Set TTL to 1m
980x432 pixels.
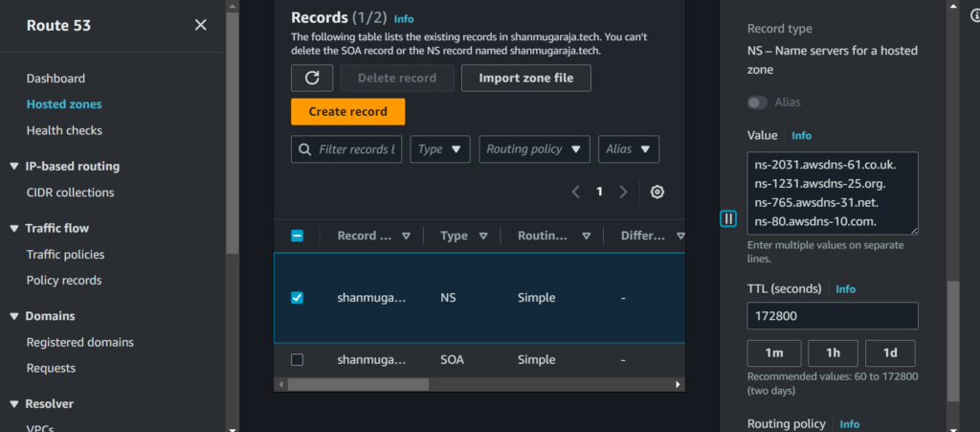pyautogui.click(x=774, y=353)
